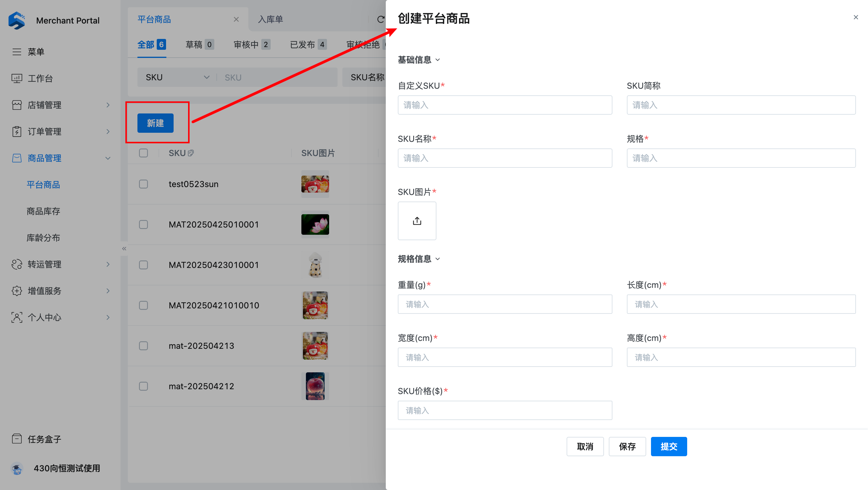Open 工作台 from the sidebar

pos(40,78)
